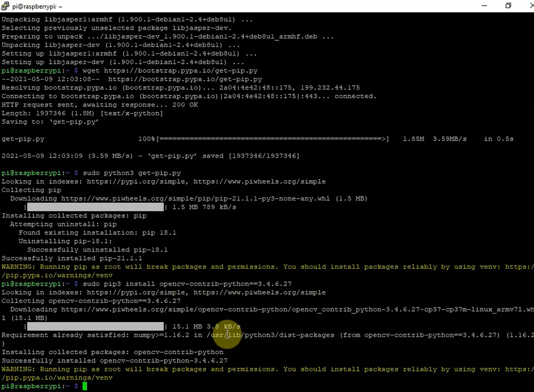
Task: Click 'Selecting previously unselected package libjasper-dev.'
Action: [x=117, y=28]
